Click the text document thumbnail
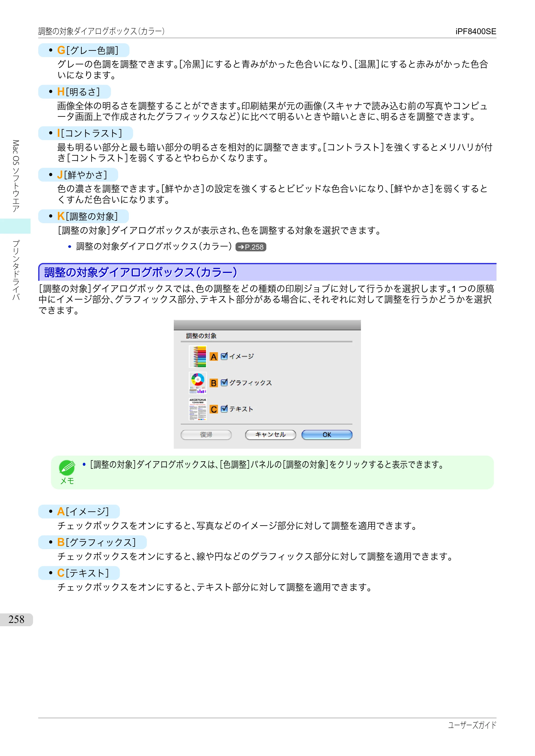535x756 pixels. click(x=198, y=409)
